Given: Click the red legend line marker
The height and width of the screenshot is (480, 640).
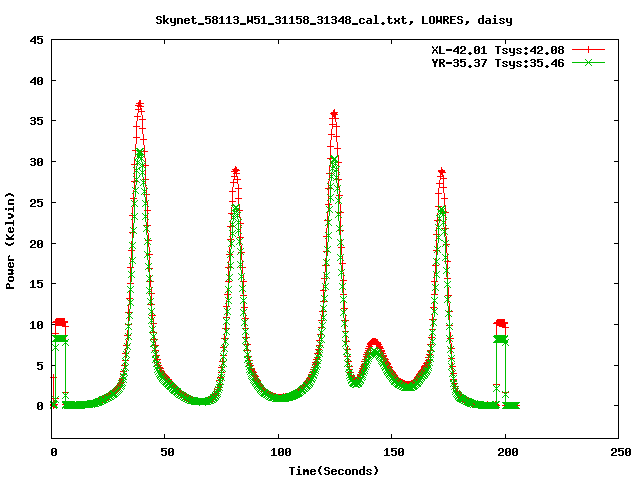Looking at the screenshot, I should point(588,50).
